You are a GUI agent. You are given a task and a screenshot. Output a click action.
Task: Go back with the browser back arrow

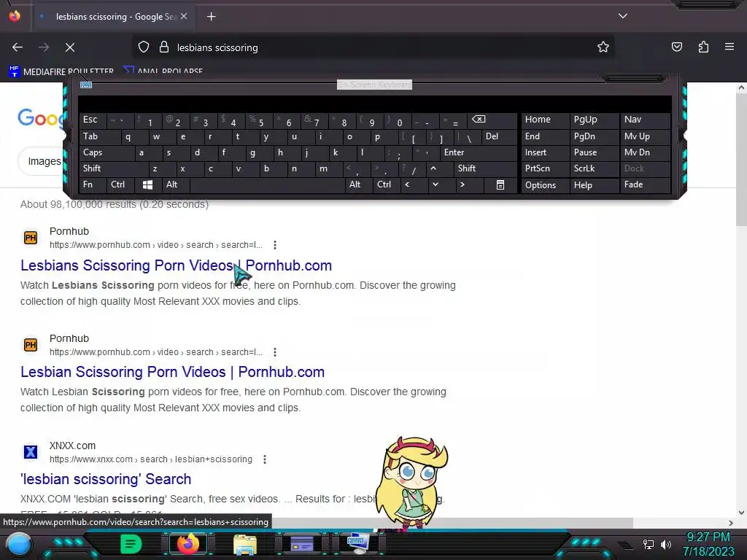[18, 47]
